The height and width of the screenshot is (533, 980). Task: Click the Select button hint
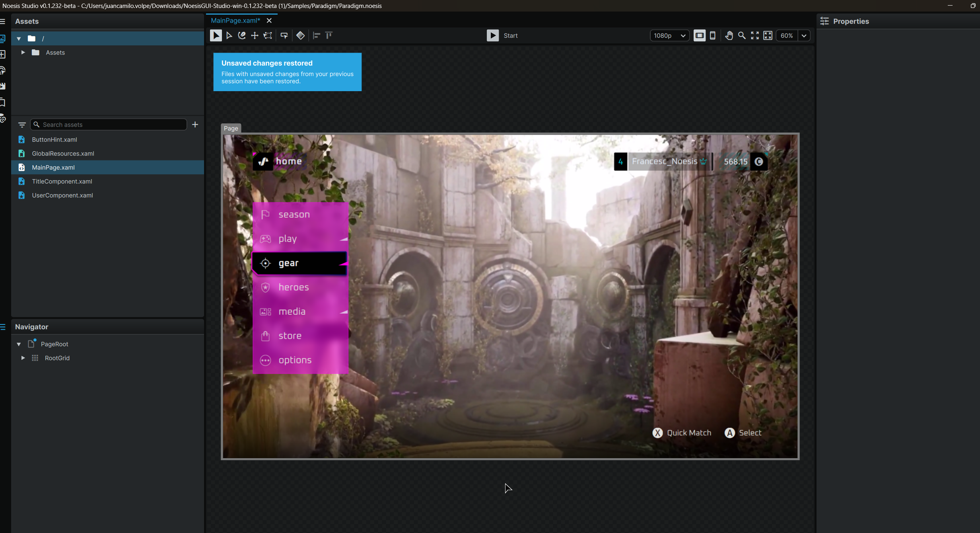click(743, 433)
